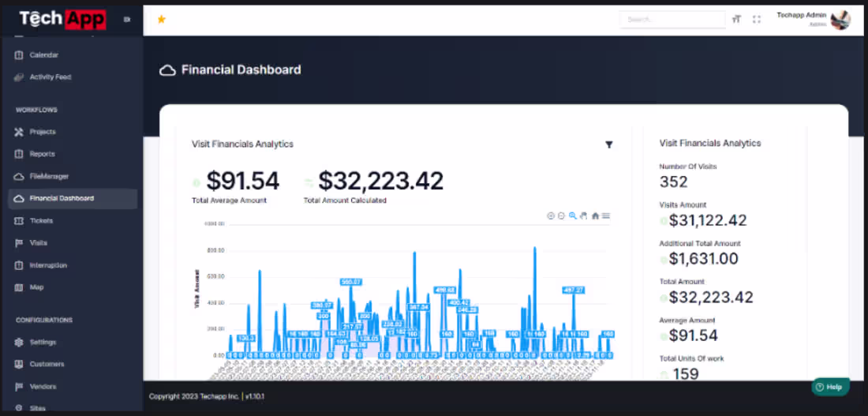Click the Average Amount value in right panel
This screenshot has width=868, height=416.
click(693, 335)
